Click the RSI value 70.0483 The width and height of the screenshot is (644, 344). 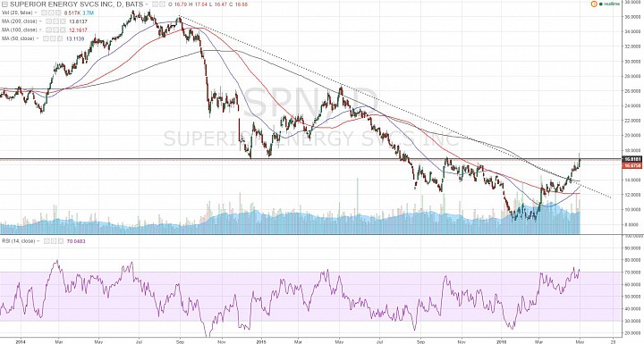pos(75,241)
